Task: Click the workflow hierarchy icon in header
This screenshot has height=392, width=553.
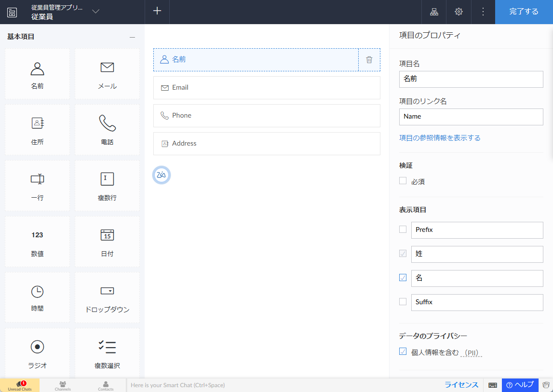Action: 434,12
